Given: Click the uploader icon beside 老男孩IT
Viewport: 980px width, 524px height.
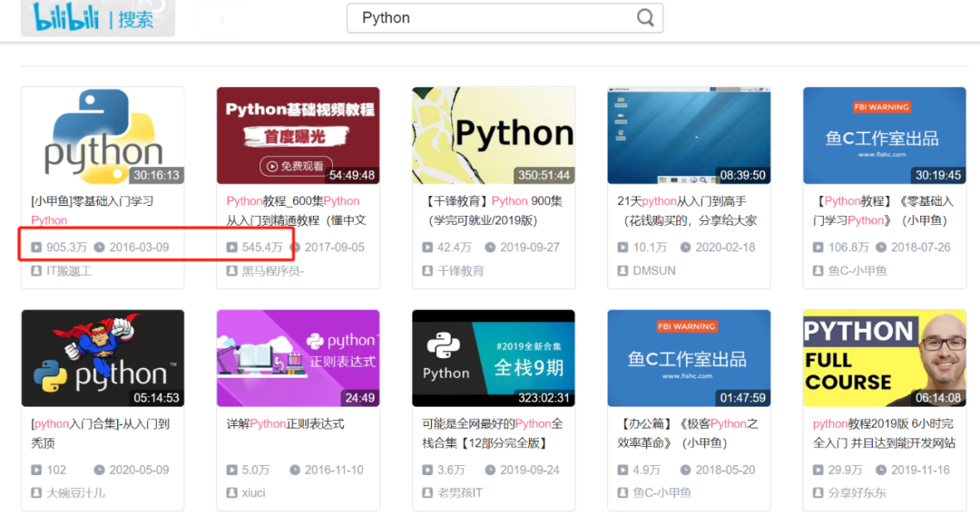Looking at the screenshot, I should [x=427, y=493].
